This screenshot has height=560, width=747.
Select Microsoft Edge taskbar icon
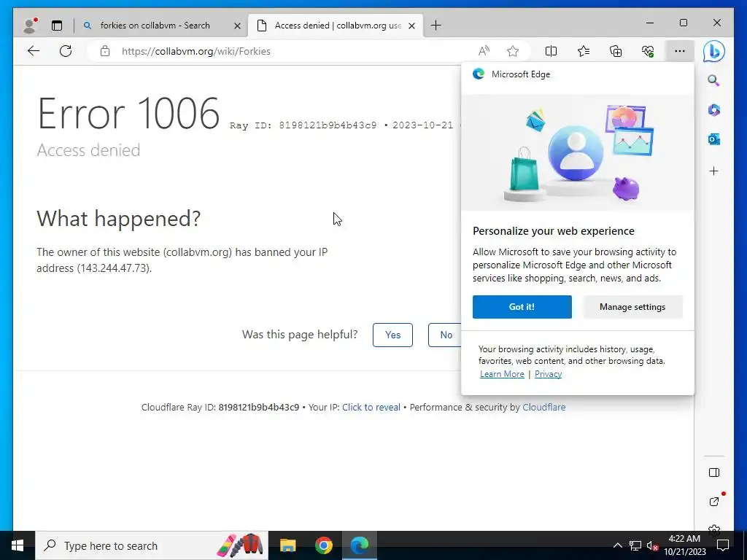point(360,545)
